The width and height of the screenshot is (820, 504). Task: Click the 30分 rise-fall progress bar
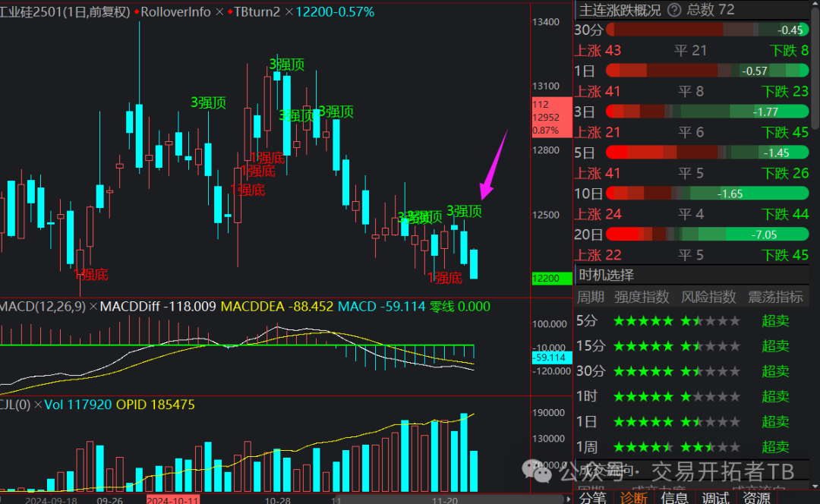click(707, 30)
